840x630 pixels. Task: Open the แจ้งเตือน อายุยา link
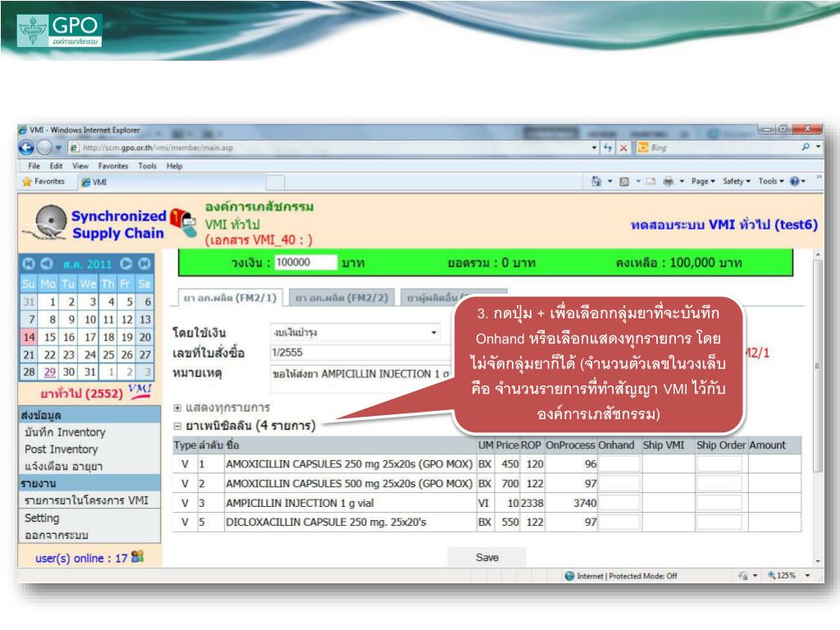point(63,467)
